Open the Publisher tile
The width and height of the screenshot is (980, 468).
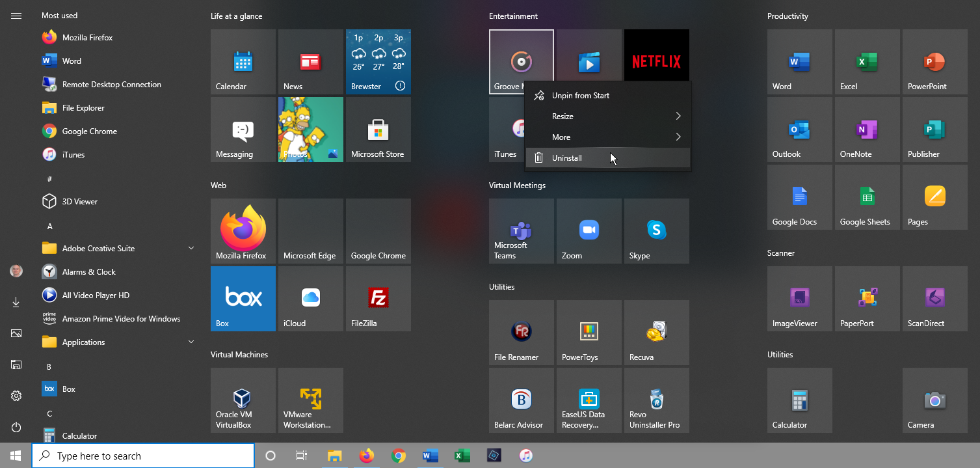point(935,130)
